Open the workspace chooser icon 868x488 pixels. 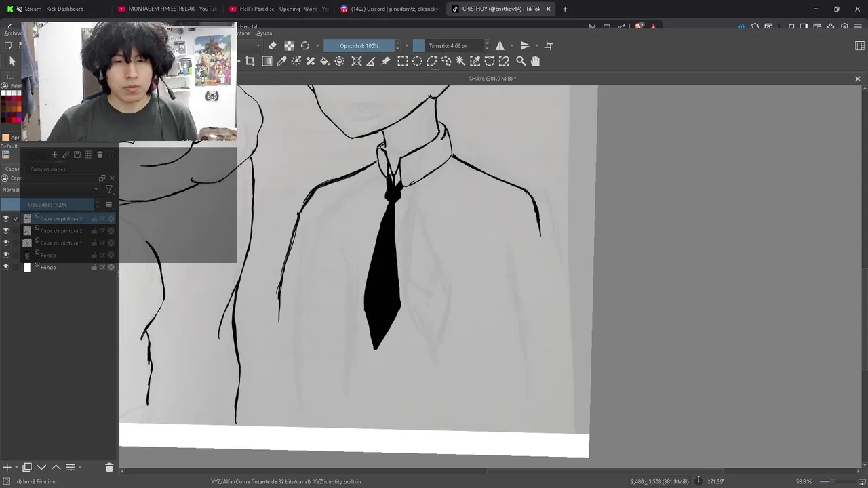pos(860,45)
